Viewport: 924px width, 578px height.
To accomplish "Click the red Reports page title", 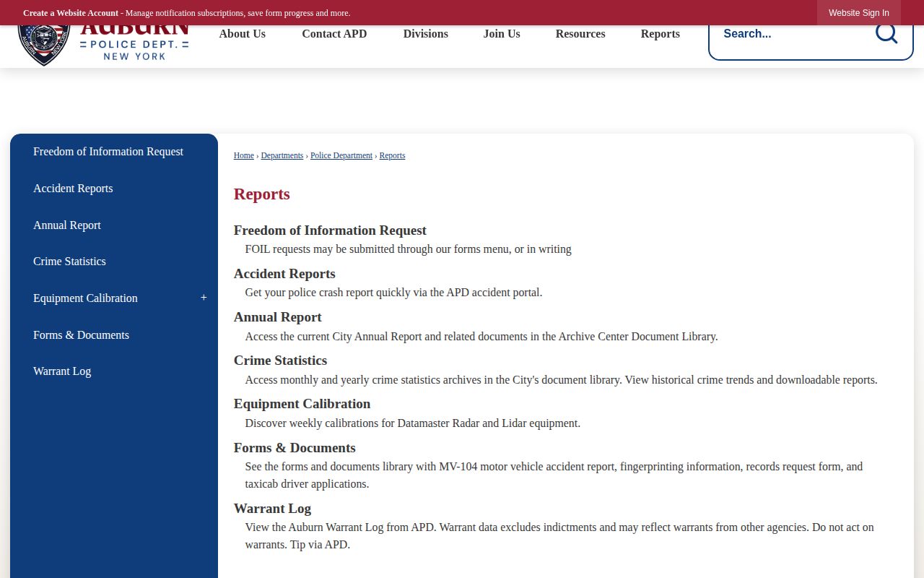I will pos(262,194).
